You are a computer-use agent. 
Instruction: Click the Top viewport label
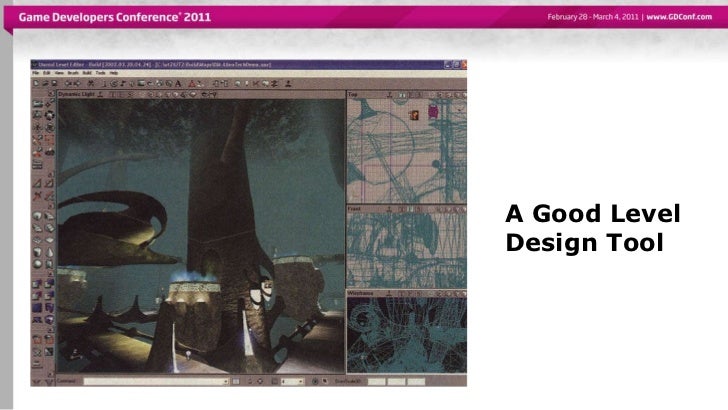click(x=353, y=94)
